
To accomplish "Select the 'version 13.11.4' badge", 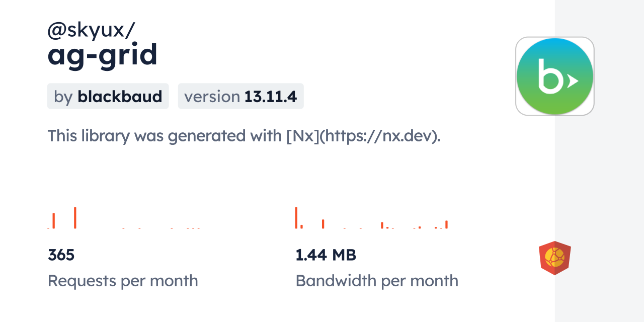I will click(240, 96).
